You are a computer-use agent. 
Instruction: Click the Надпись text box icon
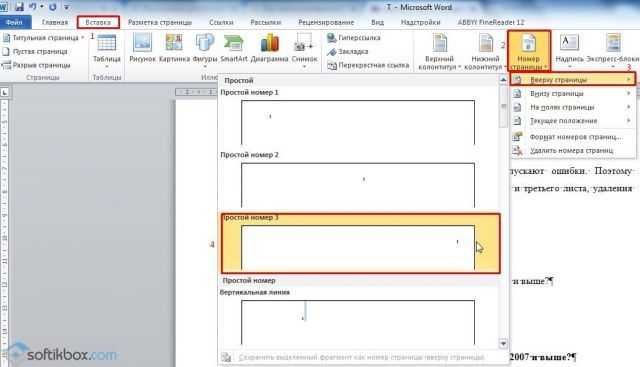[569, 42]
